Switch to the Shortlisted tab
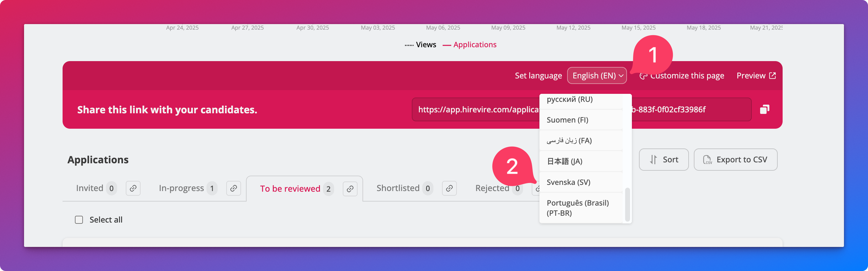This screenshot has width=868, height=271. click(x=398, y=188)
